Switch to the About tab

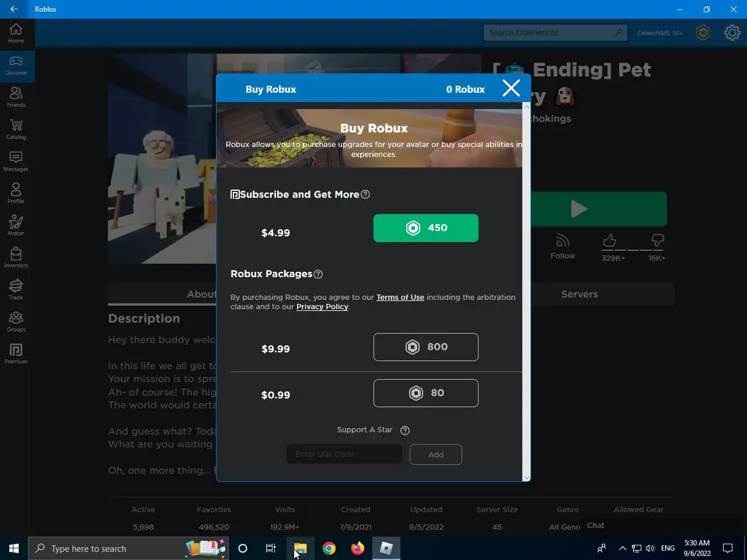coord(201,294)
